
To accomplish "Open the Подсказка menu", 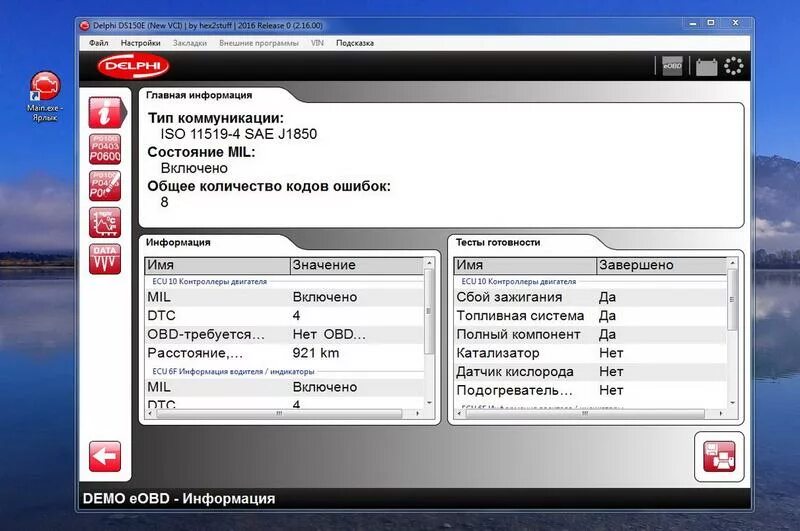I will 355,43.
